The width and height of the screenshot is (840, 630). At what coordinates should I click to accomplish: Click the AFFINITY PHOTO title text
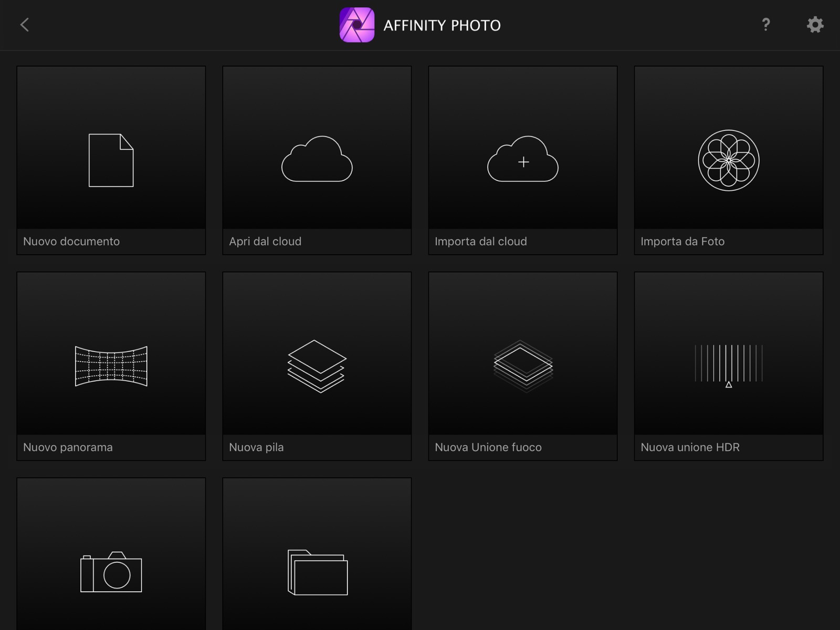pos(442,25)
